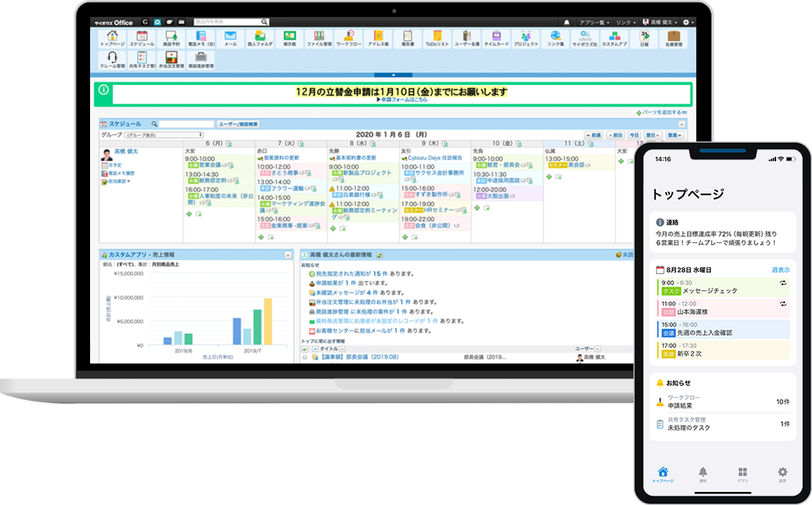812x505 pixels.
Task: Click the notification bell in top header
Action: (x=567, y=23)
